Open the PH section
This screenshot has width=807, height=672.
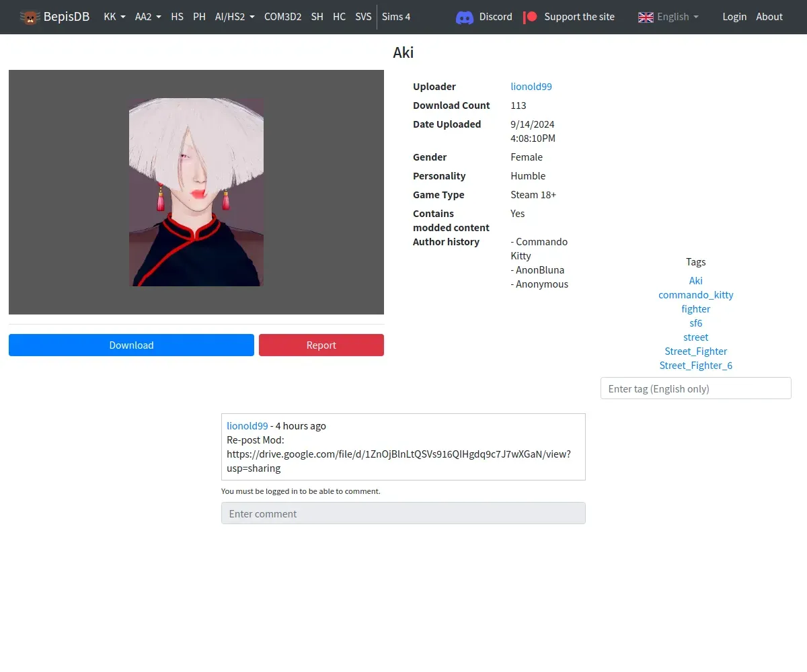tap(199, 17)
